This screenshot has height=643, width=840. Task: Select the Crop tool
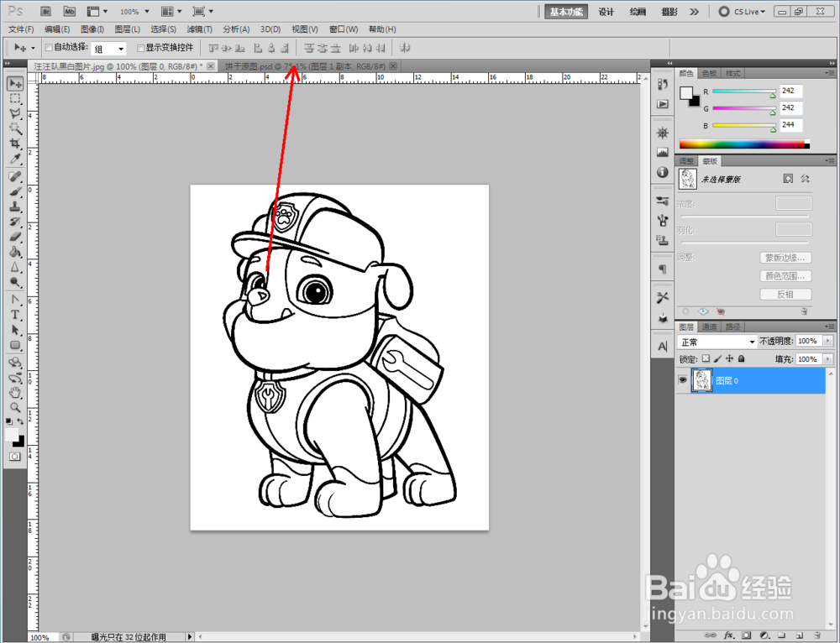pos(15,144)
